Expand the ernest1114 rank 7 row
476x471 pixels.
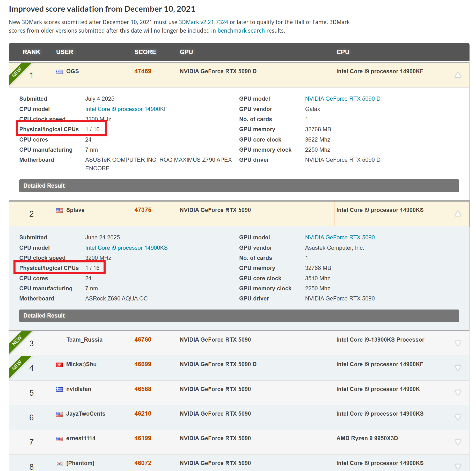pyautogui.click(x=458, y=442)
